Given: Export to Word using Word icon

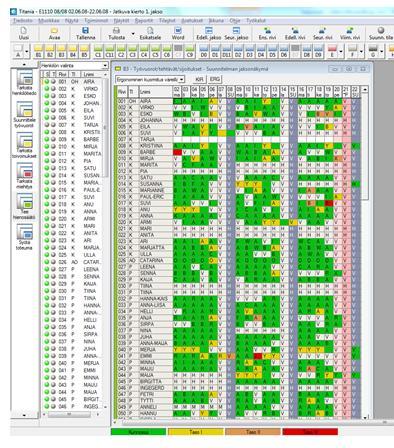Looking at the screenshot, I should coord(178,33).
